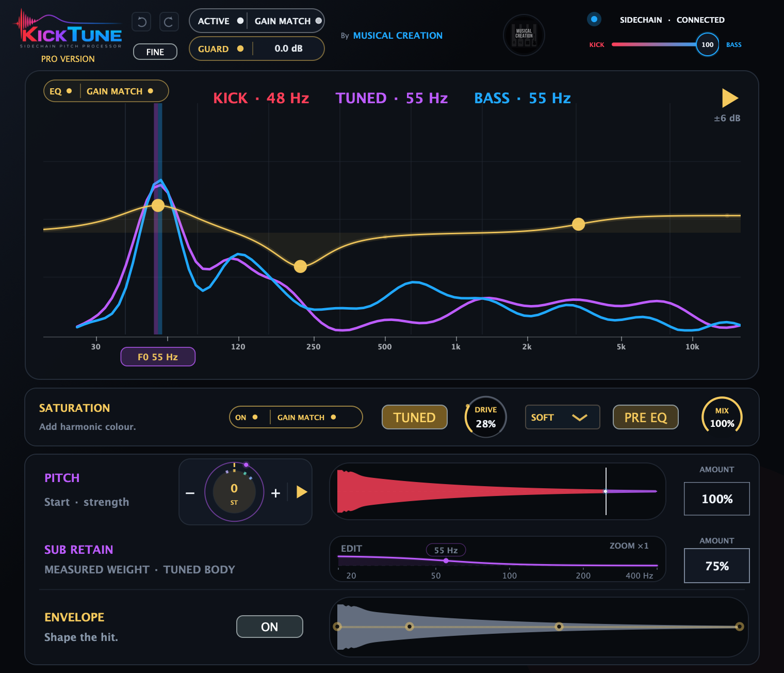
Task: Toggle the ACTIVE switch
Action: click(x=220, y=21)
